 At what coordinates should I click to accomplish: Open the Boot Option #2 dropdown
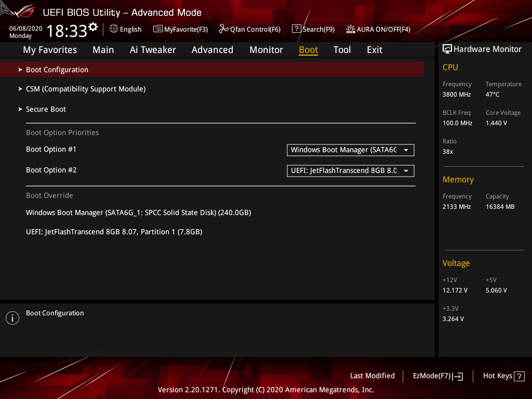pos(351,170)
